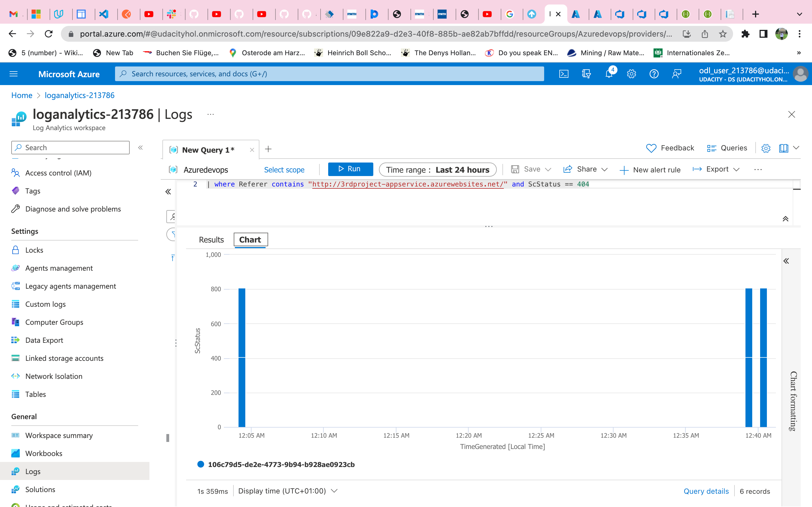
Task: Open query editor settings gear
Action: coord(766,148)
